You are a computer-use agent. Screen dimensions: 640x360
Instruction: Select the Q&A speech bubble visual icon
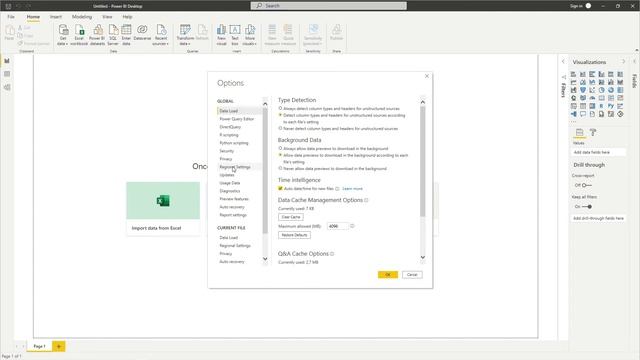pos(583,114)
